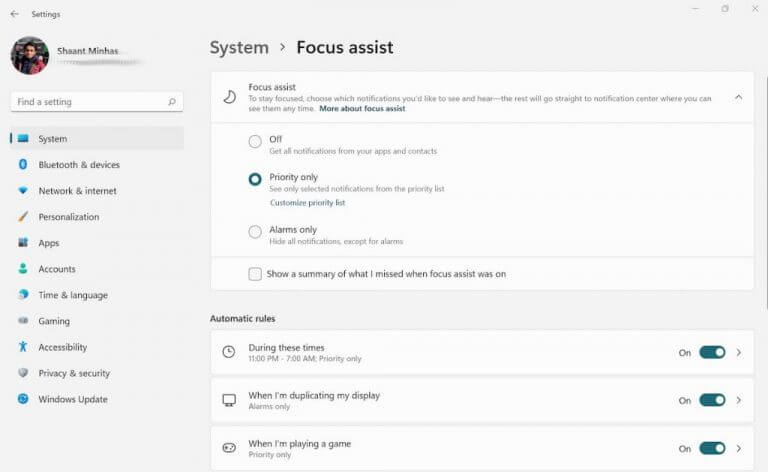Click the search magnifier icon
The image size is (768, 472).
coord(172,102)
